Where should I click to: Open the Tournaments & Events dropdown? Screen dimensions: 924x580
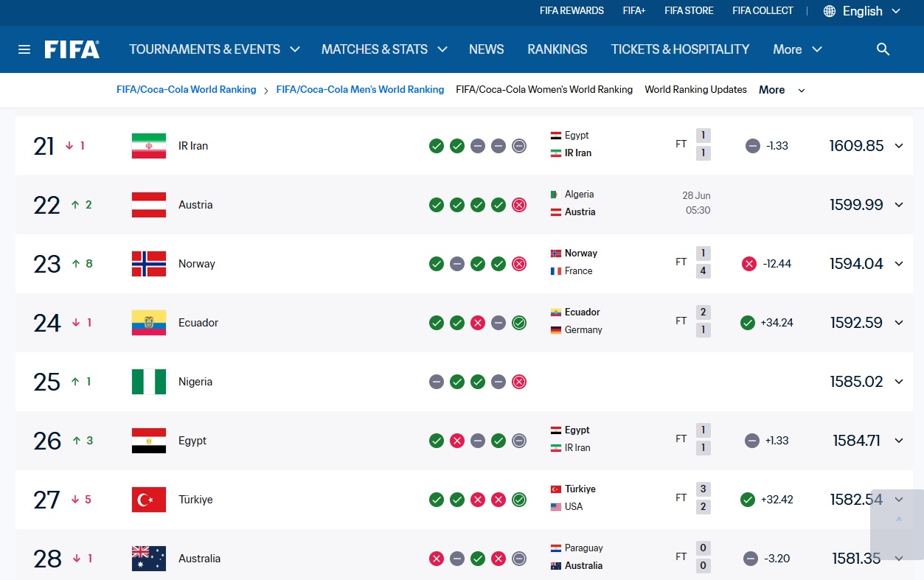215,49
